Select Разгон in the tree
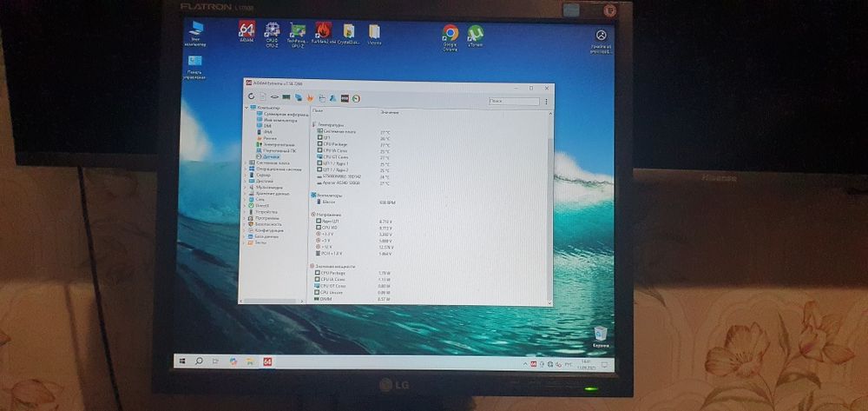 [266, 138]
